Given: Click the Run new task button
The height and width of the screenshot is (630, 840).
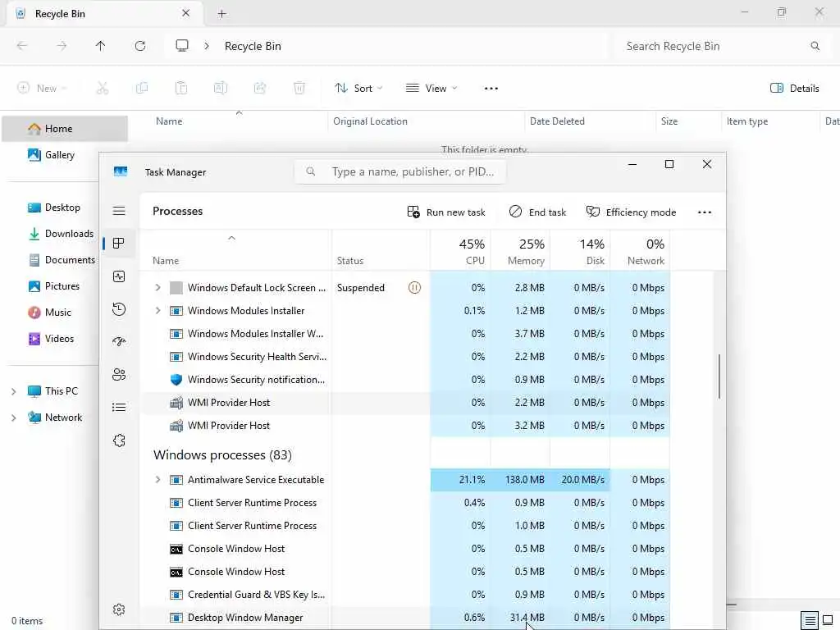Looking at the screenshot, I should coord(445,212).
